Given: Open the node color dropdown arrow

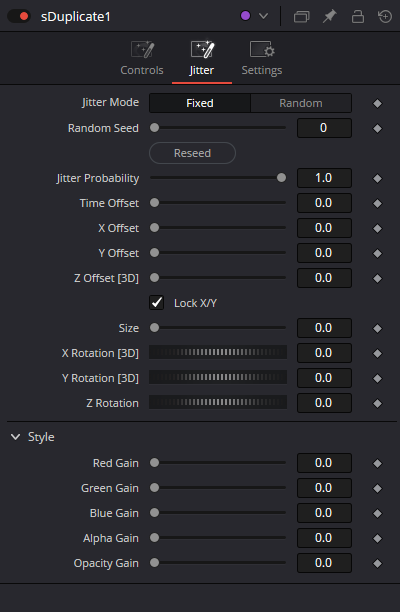Looking at the screenshot, I should click(263, 16).
